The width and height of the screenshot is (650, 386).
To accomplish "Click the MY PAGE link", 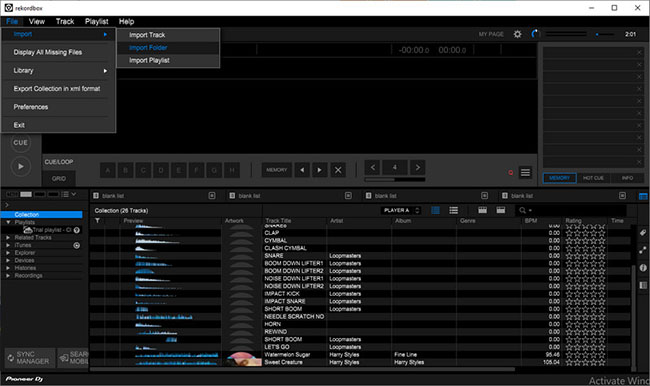I will coord(491,34).
